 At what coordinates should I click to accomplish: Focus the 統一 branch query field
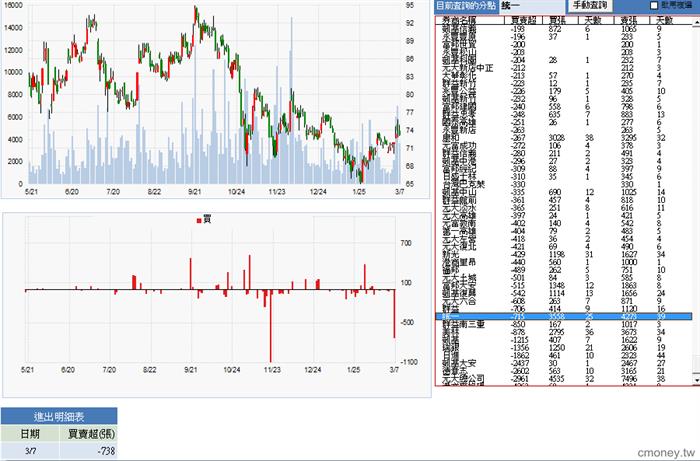[532, 6]
